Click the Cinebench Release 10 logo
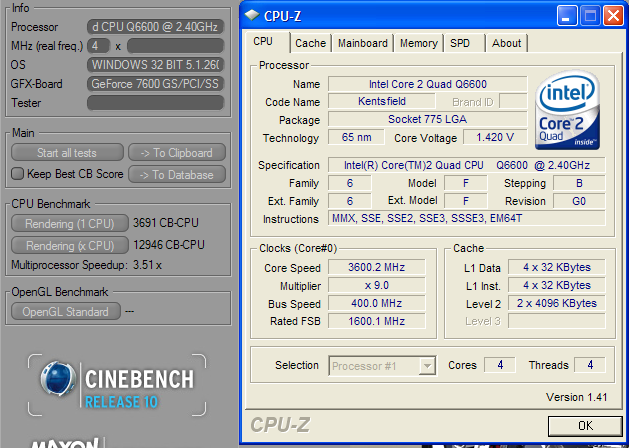This screenshot has width=629, height=448. pyautogui.click(x=117, y=385)
